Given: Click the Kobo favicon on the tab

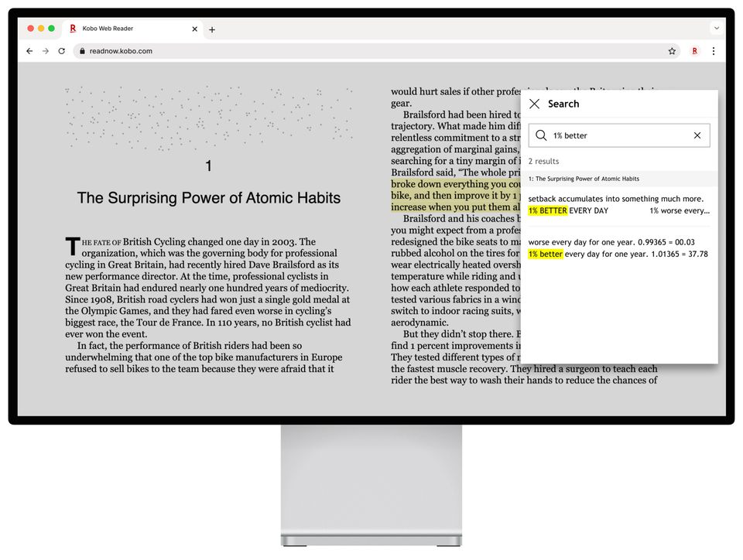Looking at the screenshot, I should 73,29.
